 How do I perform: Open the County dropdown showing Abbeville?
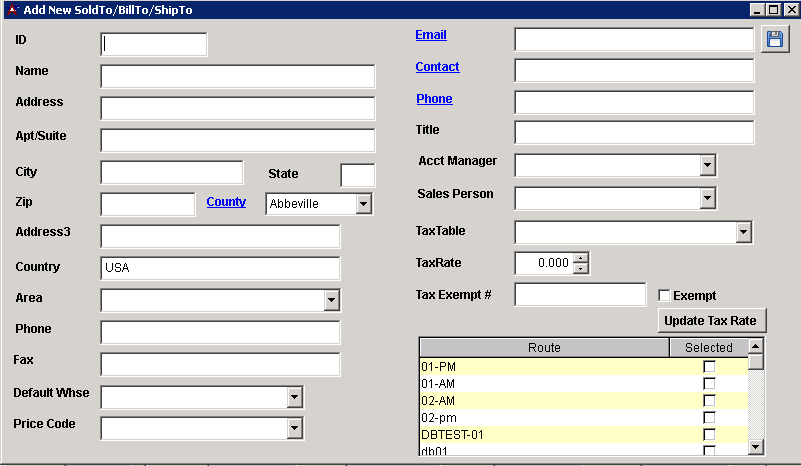pyautogui.click(x=363, y=204)
